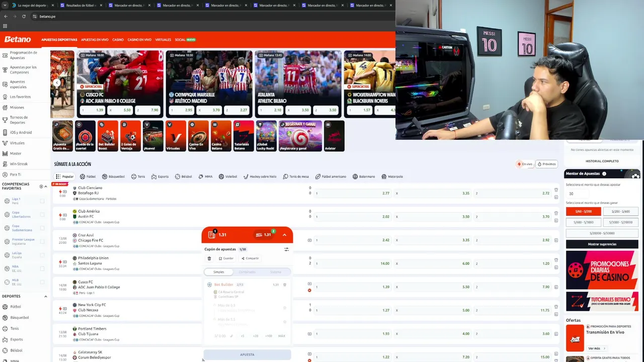Select the S/200 - S/600 win range
The image size is (644, 362).
pos(620,212)
